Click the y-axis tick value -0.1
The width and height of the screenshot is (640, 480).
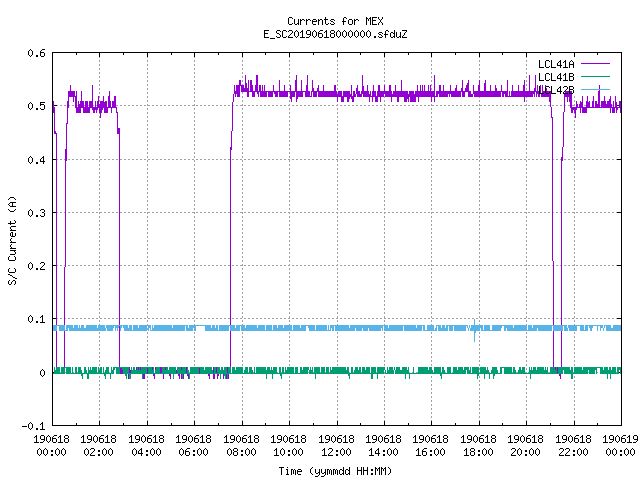point(33,426)
